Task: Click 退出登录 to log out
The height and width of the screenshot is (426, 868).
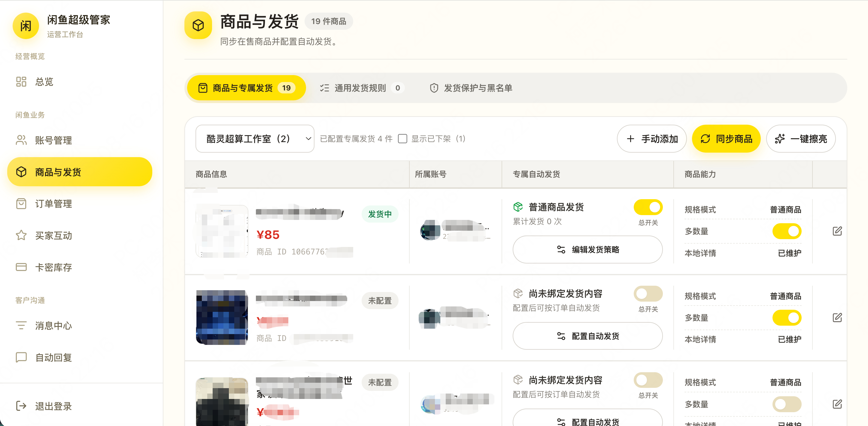Action: coord(80,406)
